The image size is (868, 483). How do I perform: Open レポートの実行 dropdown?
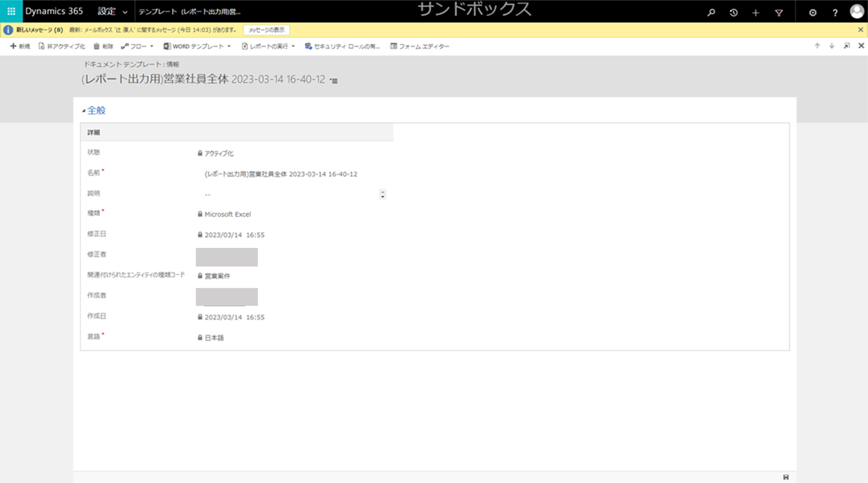click(268, 46)
